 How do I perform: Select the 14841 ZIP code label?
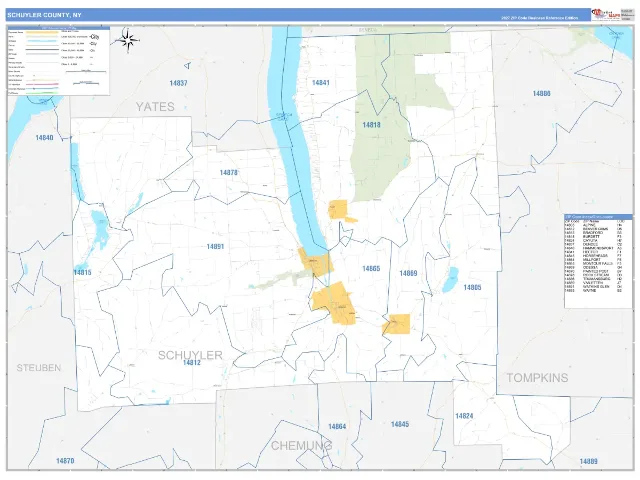[320, 83]
